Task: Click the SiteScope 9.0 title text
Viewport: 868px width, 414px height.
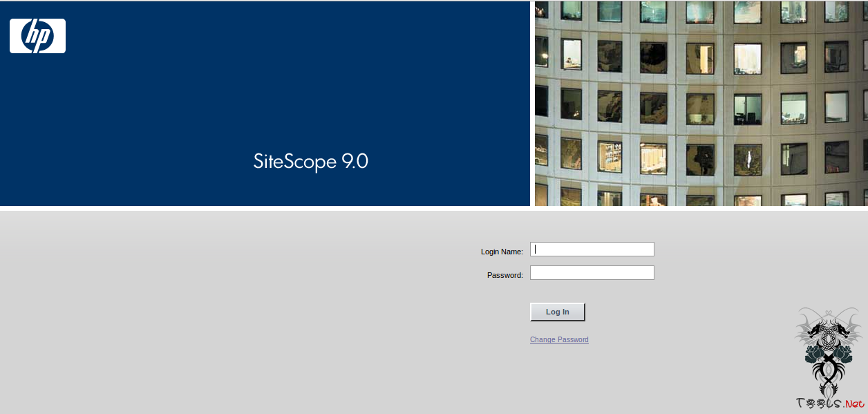Action: click(311, 162)
